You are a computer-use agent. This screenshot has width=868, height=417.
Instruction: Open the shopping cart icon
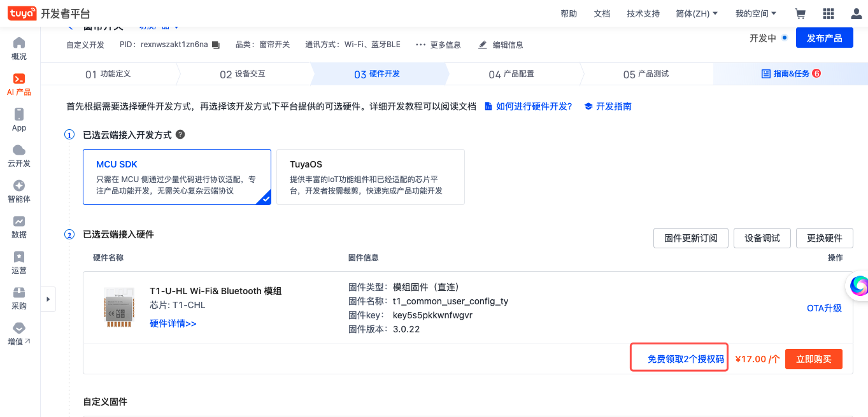click(x=800, y=13)
